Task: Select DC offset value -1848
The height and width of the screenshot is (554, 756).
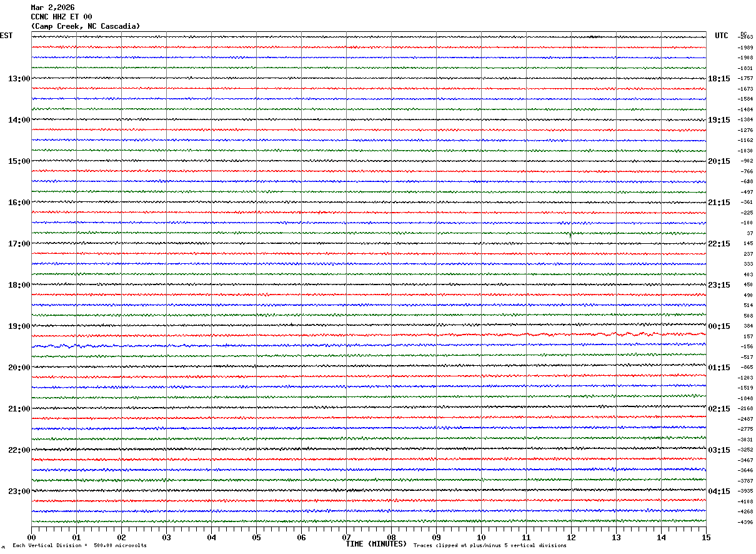Action: pos(746,398)
